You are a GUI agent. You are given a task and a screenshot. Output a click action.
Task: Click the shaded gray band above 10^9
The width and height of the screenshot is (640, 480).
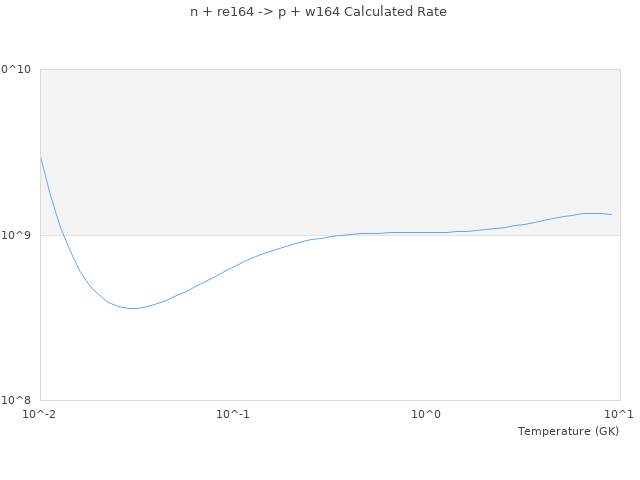pyautogui.click(x=331, y=152)
